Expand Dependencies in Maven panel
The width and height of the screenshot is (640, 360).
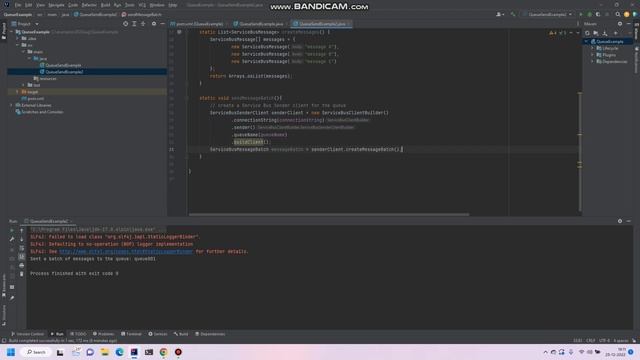pyautogui.click(x=592, y=62)
